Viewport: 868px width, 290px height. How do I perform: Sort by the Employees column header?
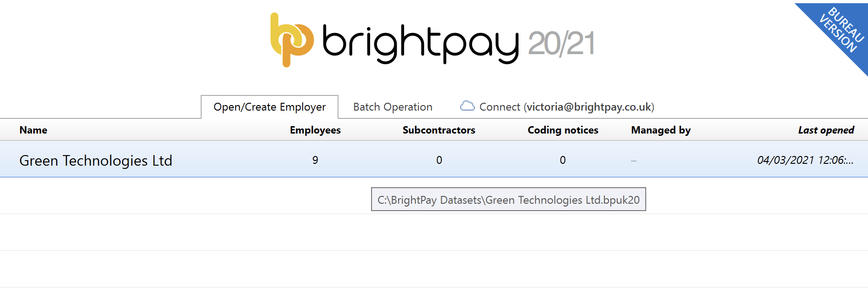pyautogui.click(x=315, y=130)
